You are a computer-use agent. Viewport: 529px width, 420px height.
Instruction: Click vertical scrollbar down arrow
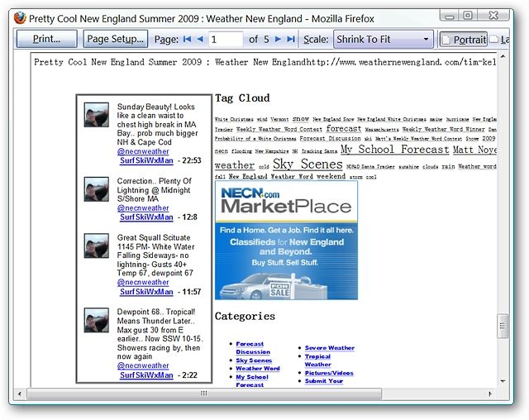click(503, 381)
